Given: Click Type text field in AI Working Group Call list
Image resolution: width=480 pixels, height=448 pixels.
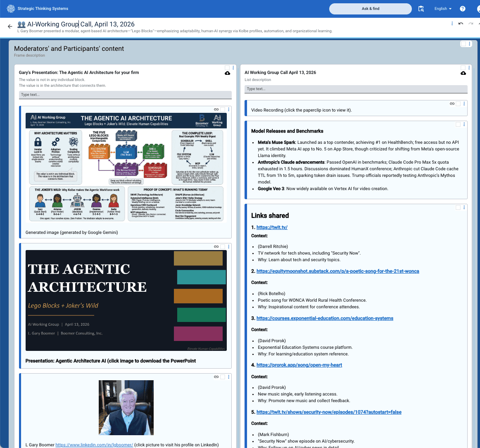Looking at the screenshot, I should [356, 89].
